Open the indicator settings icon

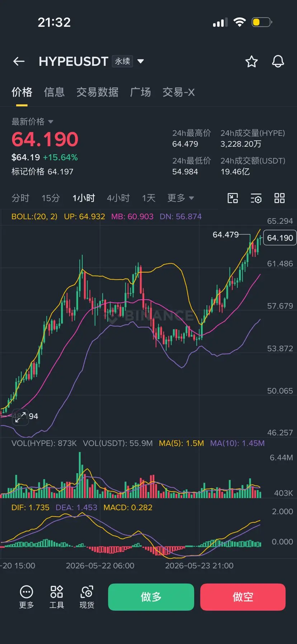tap(256, 198)
